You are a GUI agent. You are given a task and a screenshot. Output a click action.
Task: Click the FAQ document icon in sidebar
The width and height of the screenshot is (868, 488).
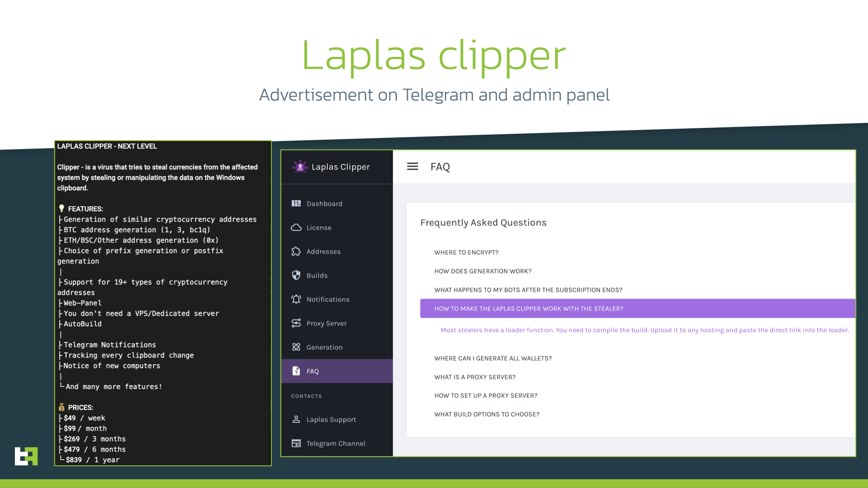pyautogui.click(x=296, y=371)
